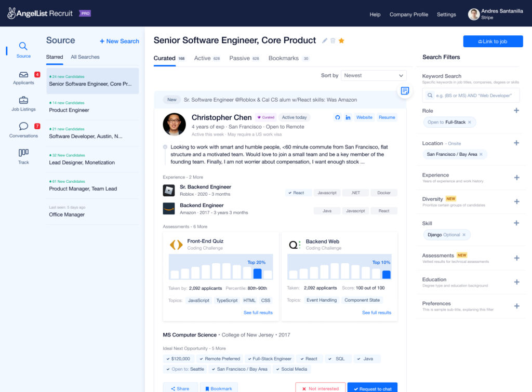Image resolution: width=532 pixels, height=392 pixels.
Task: Expand the Experience filter section
Action: pos(516,178)
